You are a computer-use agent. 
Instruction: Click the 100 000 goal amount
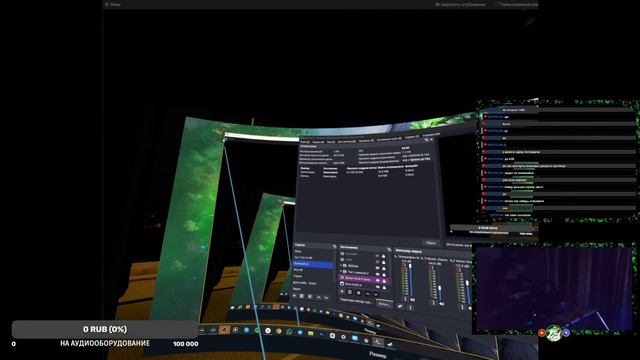tap(186, 344)
